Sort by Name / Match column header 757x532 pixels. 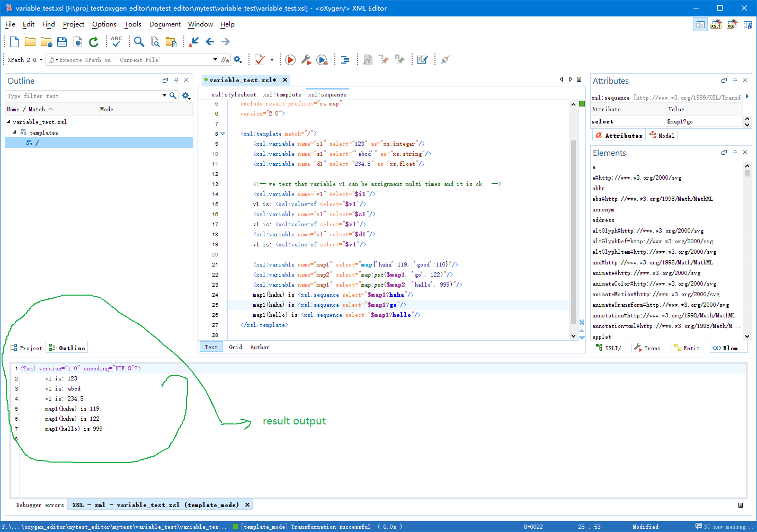pyautogui.click(x=51, y=109)
